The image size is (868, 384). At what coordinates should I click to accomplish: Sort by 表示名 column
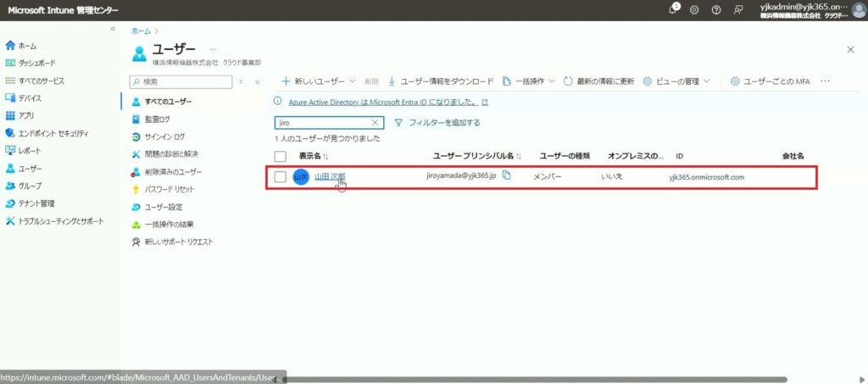[314, 157]
